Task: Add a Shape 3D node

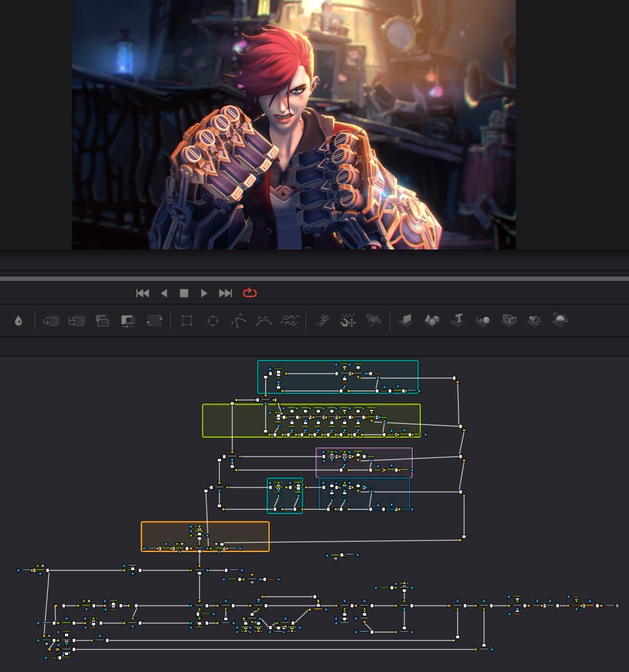Action: [x=431, y=320]
